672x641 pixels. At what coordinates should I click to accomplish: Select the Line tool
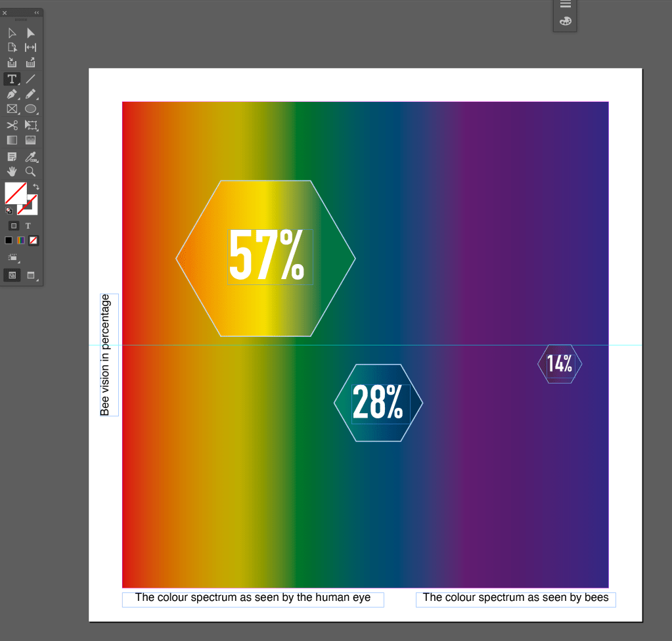click(30, 79)
